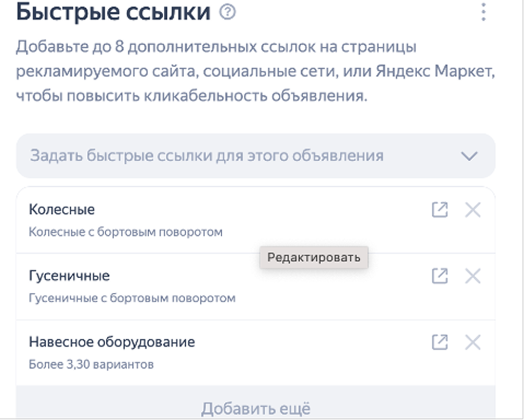Viewport: 524px width, 420px height.
Task: Open the three-dot options menu
Action: (x=483, y=12)
